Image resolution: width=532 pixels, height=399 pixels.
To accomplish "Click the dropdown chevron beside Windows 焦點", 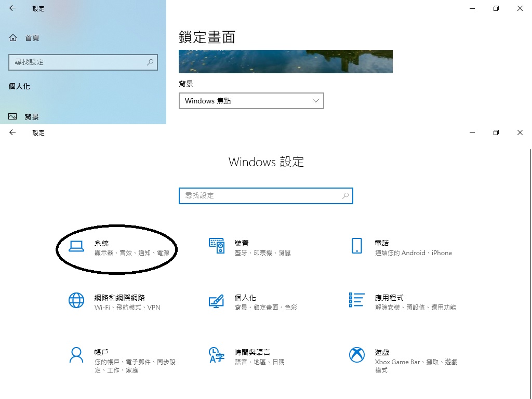I will [x=315, y=101].
